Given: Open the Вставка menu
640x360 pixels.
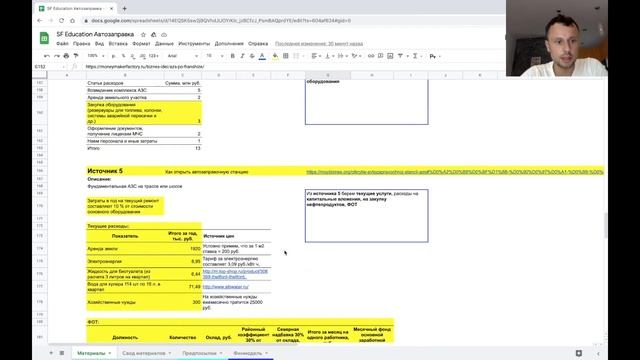Looking at the screenshot, I should (118, 44).
